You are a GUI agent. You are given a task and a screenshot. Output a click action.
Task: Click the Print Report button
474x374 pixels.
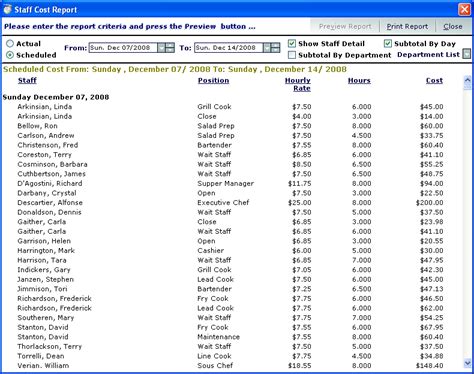point(407,26)
